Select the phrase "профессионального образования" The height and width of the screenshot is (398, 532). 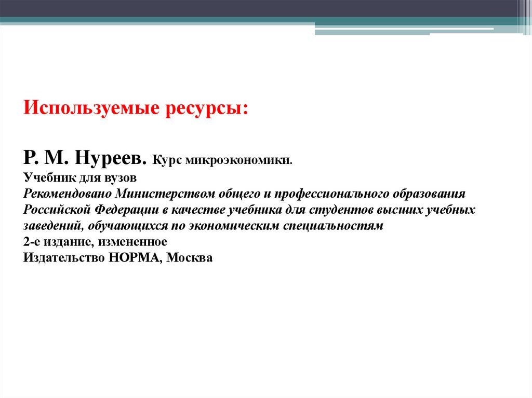point(369,194)
